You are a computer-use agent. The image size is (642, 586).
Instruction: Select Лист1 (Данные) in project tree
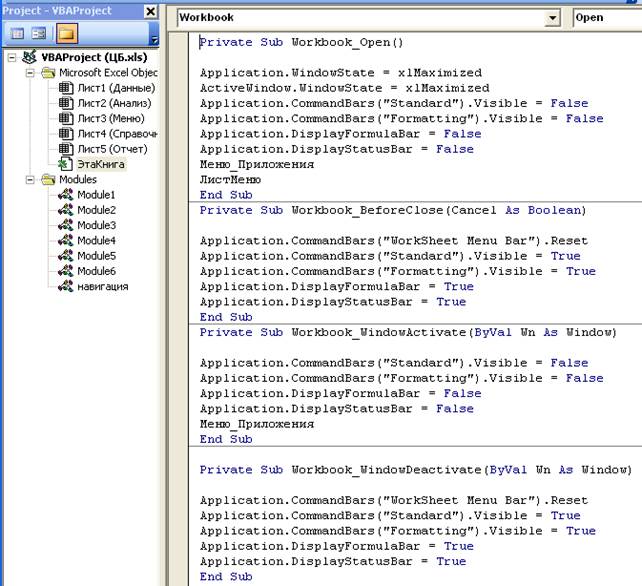pos(116,88)
